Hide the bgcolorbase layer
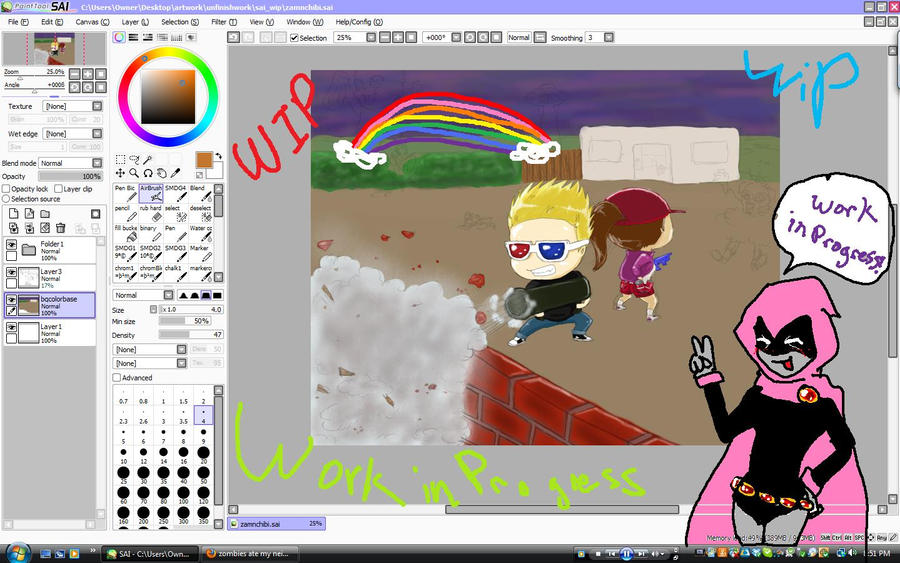 click(11, 300)
